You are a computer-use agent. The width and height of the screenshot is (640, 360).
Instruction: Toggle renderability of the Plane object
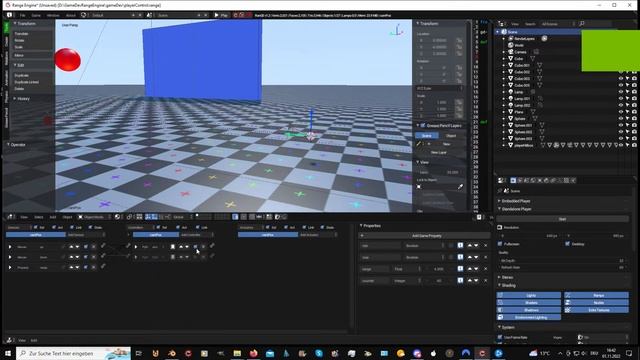click(x=634, y=112)
